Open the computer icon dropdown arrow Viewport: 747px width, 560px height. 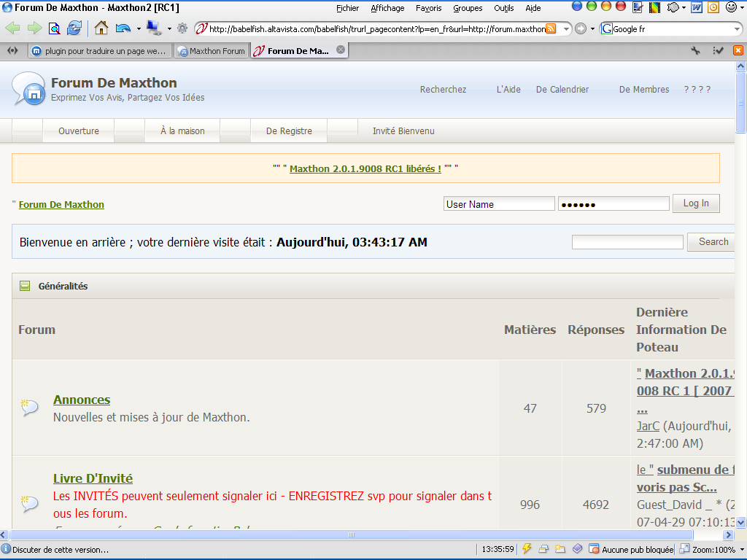pyautogui.click(x=169, y=28)
